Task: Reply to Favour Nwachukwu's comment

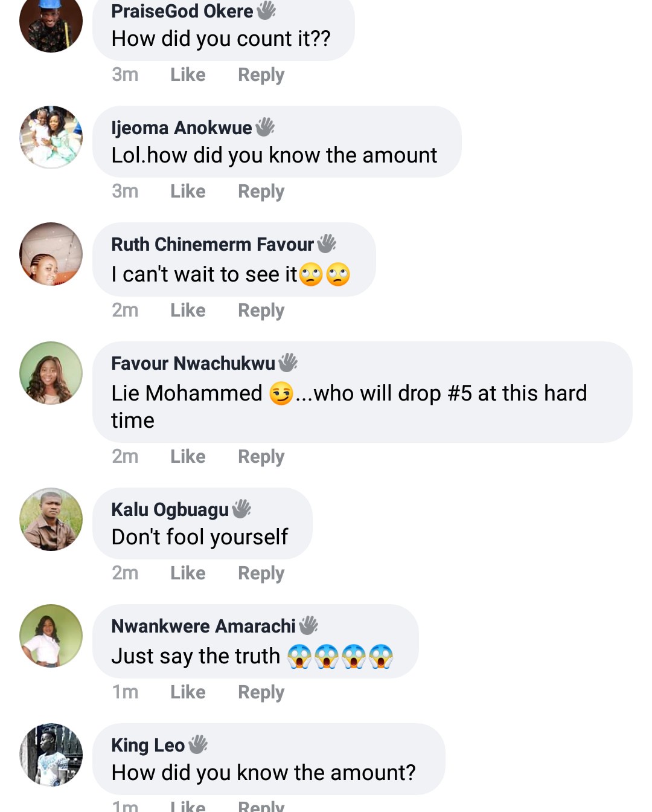Action: point(261,457)
